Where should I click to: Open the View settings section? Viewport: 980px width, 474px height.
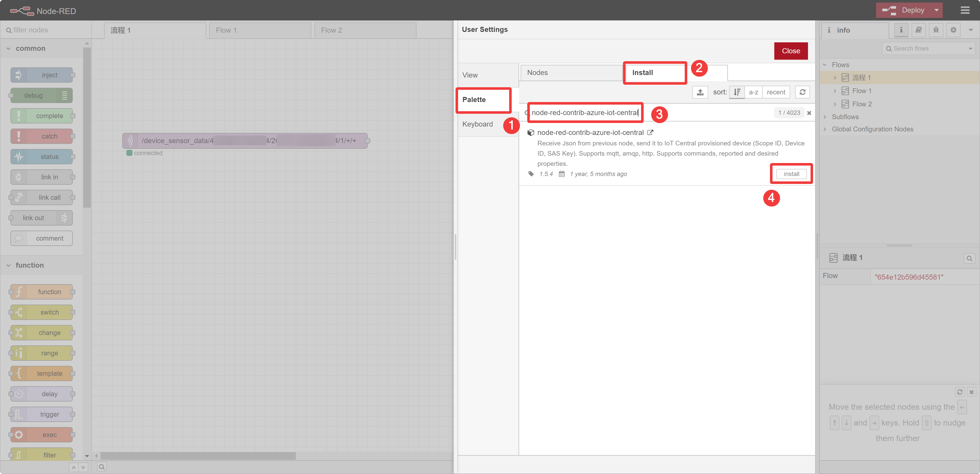(x=488, y=75)
